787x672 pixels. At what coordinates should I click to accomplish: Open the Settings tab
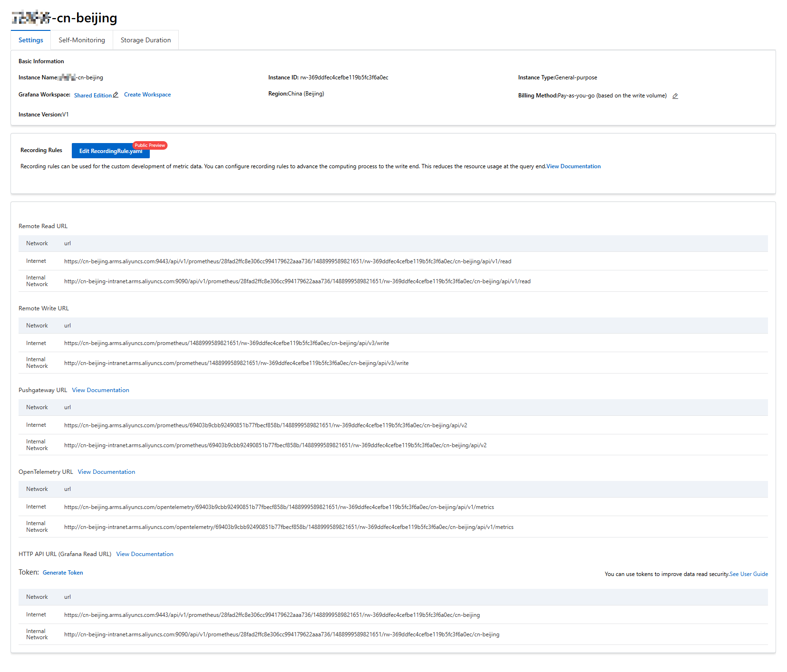pyautogui.click(x=31, y=40)
